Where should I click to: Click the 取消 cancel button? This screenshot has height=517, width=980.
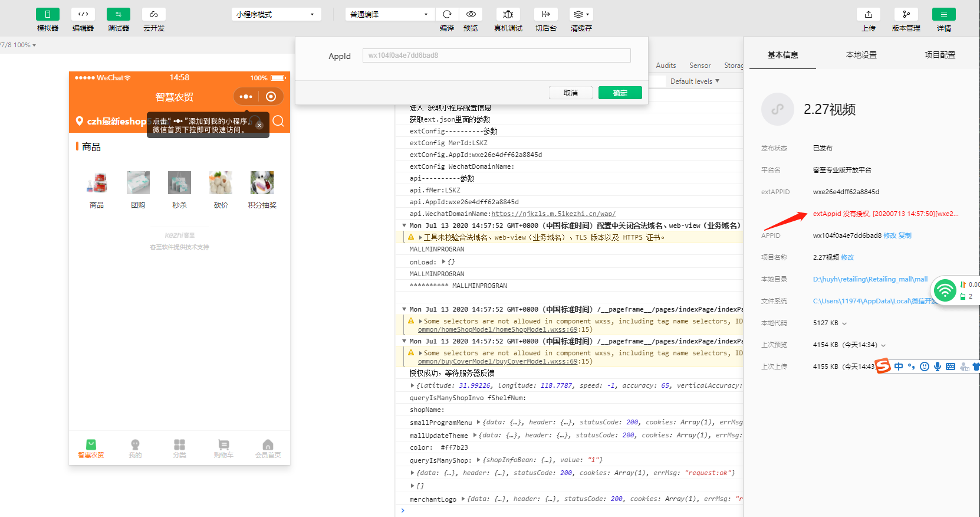click(x=571, y=93)
